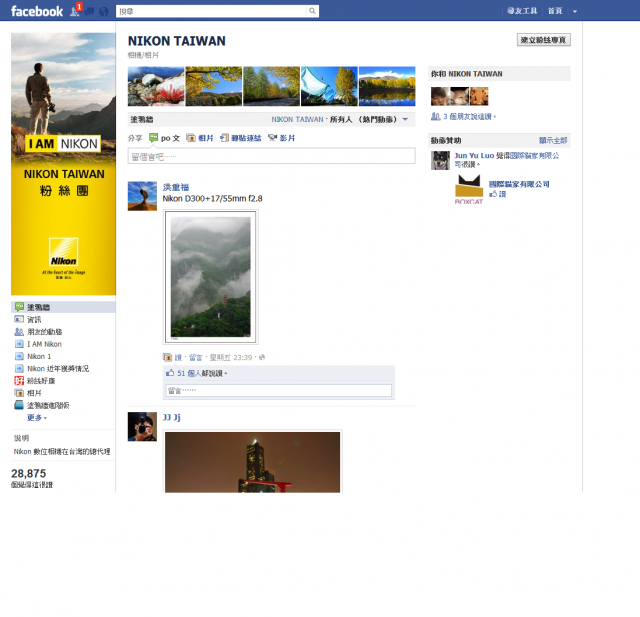Open the yellow tree blue sky thumbnail
The height and width of the screenshot is (617, 640).
click(214, 86)
